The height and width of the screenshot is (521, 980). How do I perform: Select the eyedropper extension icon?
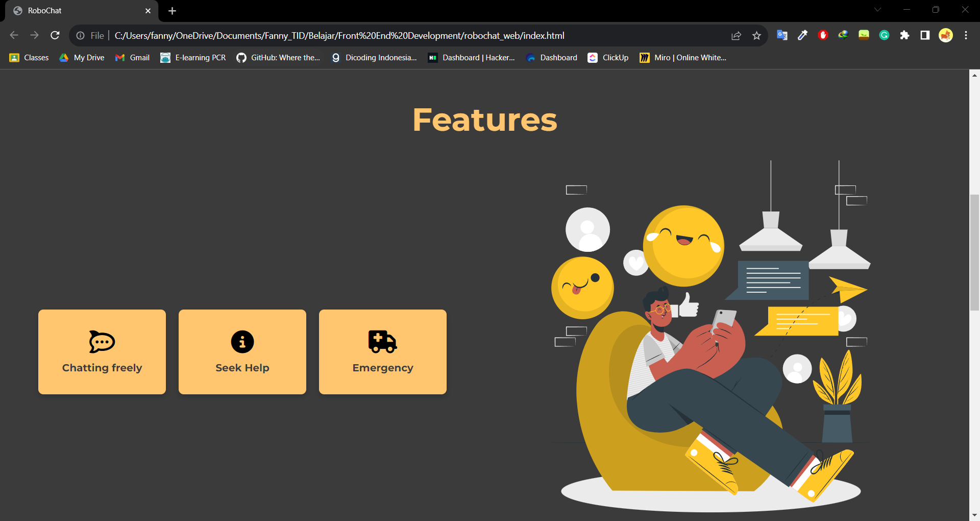pos(802,35)
